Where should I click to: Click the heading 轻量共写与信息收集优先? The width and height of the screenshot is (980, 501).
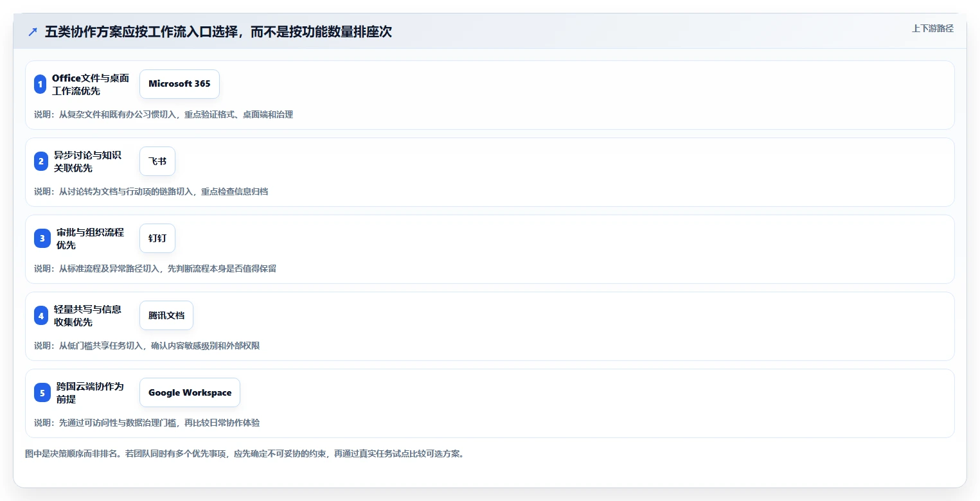pyautogui.click(x=87, y=315)
